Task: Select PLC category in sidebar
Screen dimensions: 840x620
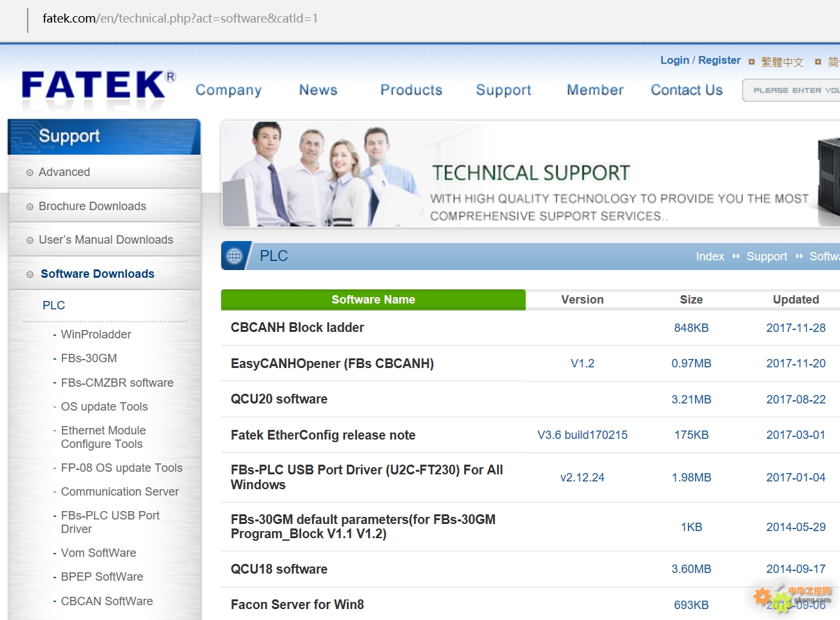Action: tap(54, 305)
